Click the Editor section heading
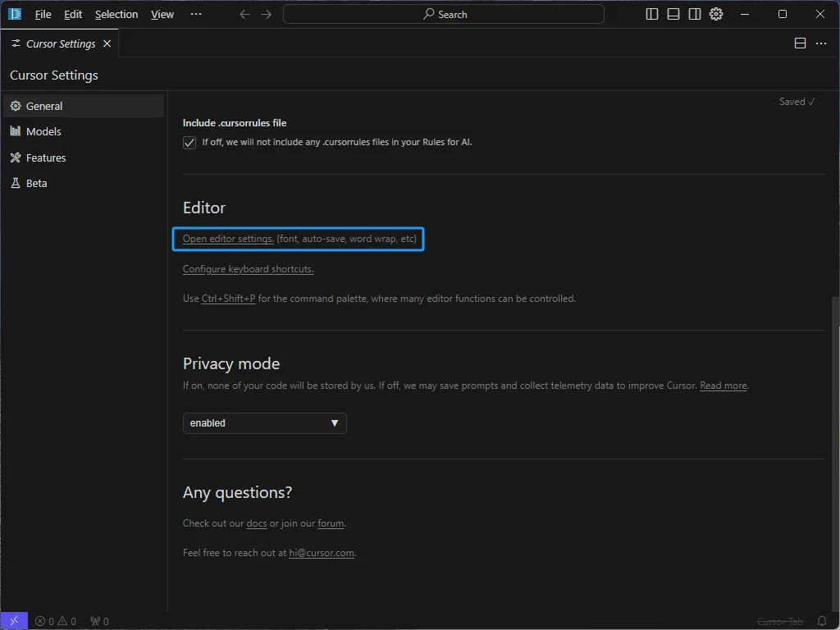This screenshot has height=630, width=840. tap(204, 208)
